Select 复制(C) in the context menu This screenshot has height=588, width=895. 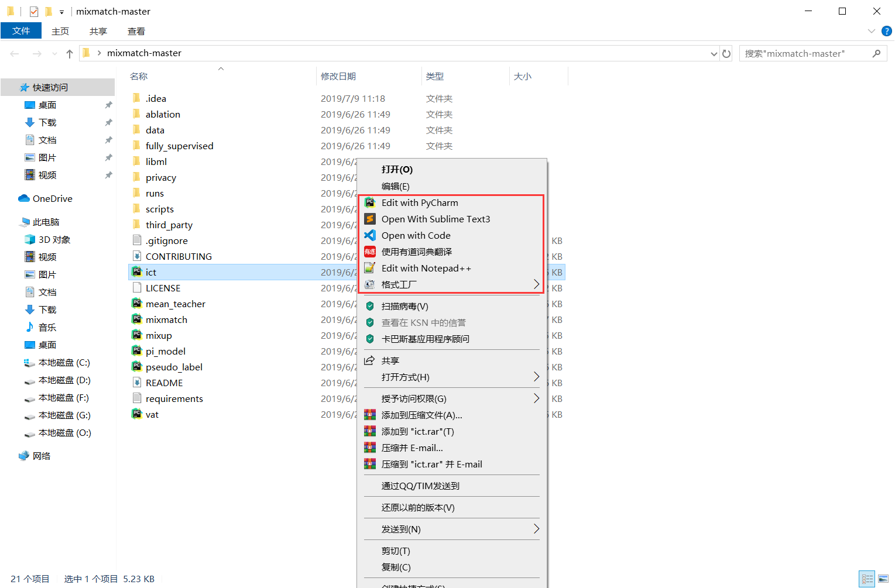[x=396, y=567]
